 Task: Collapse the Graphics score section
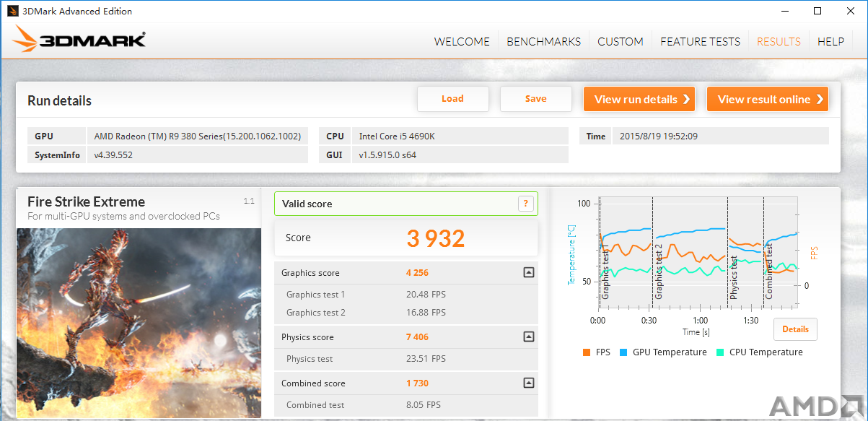pos(528,273)
